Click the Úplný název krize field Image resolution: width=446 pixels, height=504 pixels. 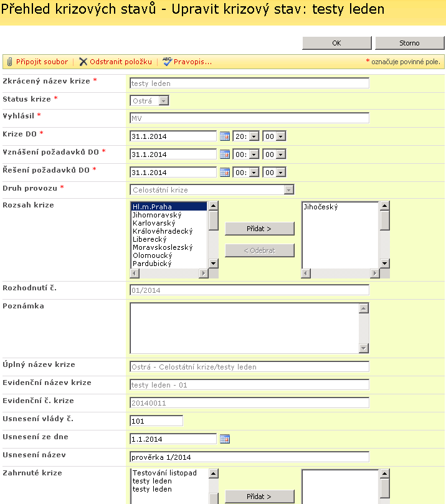[250, 366]
